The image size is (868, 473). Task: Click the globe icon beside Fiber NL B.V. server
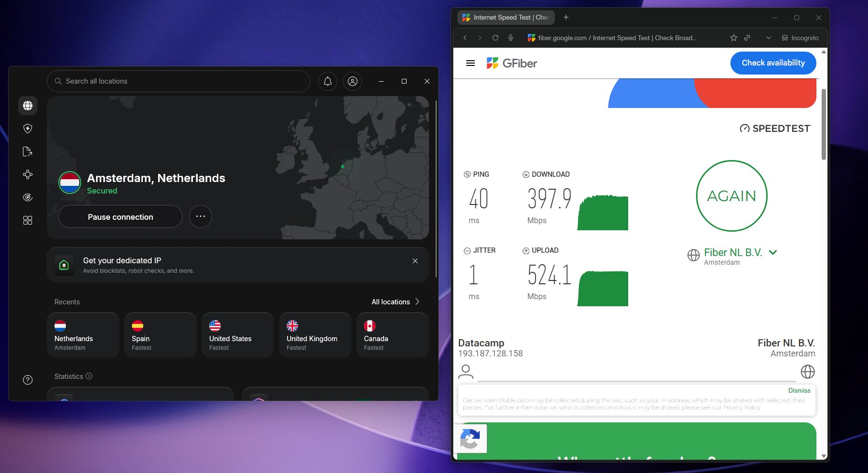[x=694, y=255]
